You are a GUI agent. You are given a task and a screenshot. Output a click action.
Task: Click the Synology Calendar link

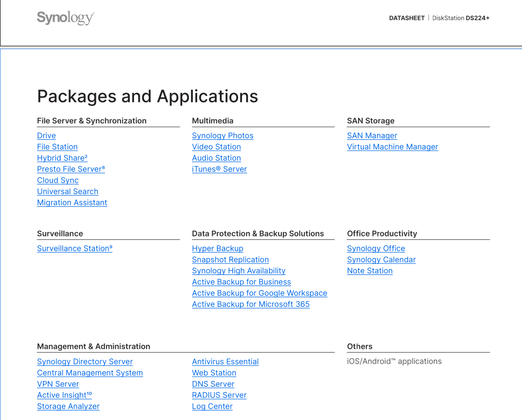(x=381, y=260)
